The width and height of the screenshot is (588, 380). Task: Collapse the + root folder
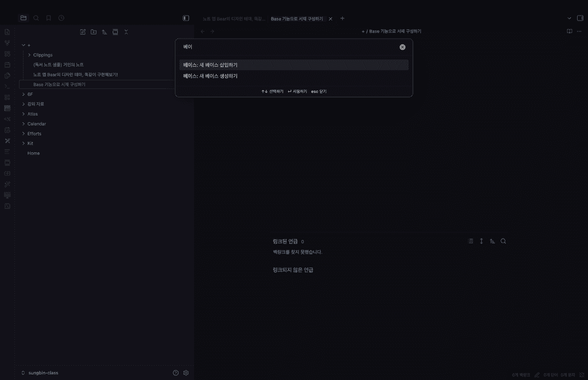tap(23, 45)
